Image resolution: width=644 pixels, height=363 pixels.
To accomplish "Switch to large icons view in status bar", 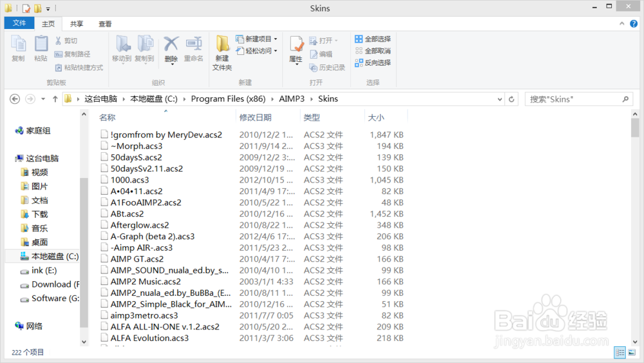I will point(632,352).
